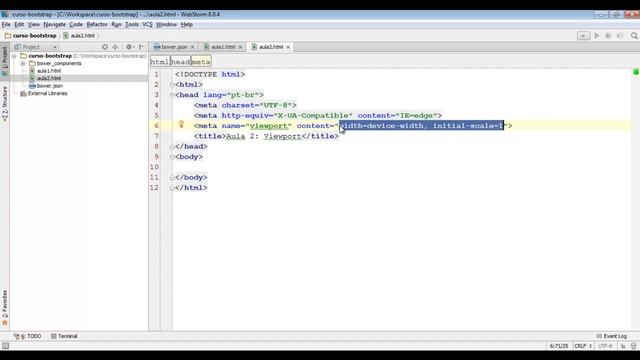Click caret position 6:71/35 in status bar

(559, 346)
